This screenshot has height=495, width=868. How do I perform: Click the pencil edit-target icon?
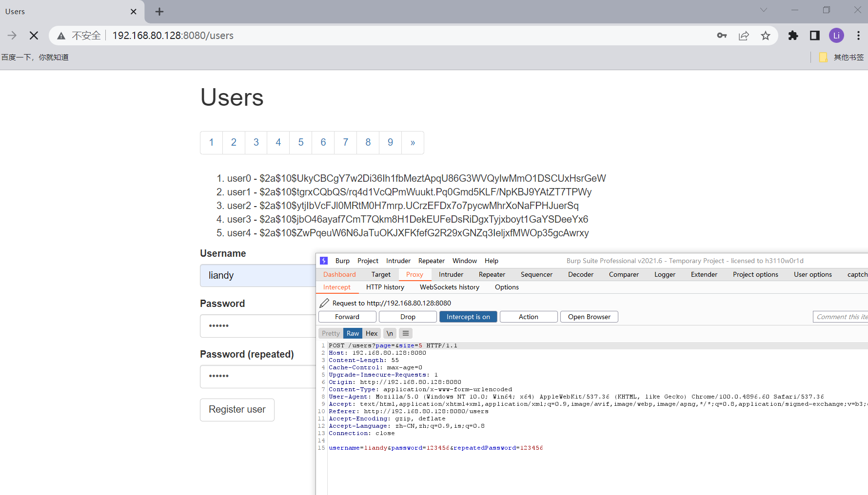[324, 303]
